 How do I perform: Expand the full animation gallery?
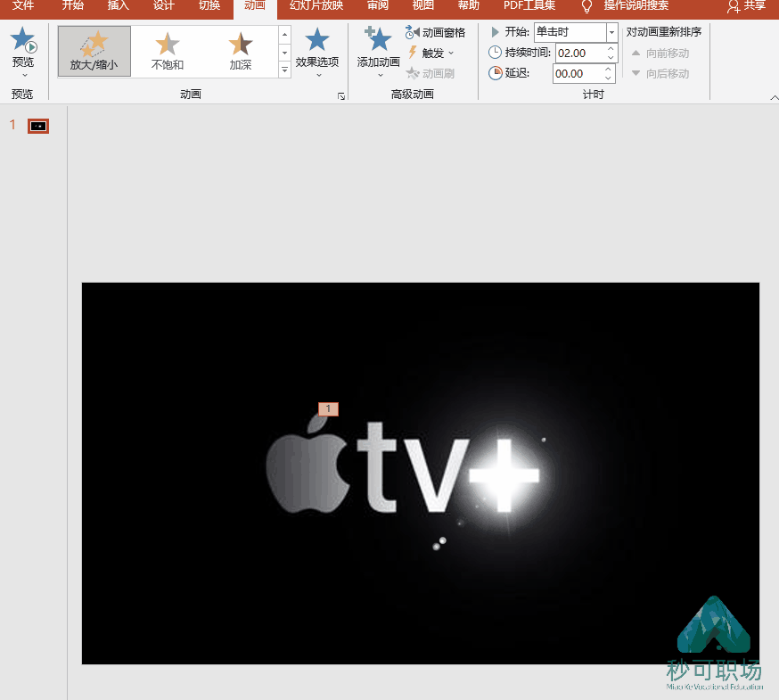coord(284,70)
